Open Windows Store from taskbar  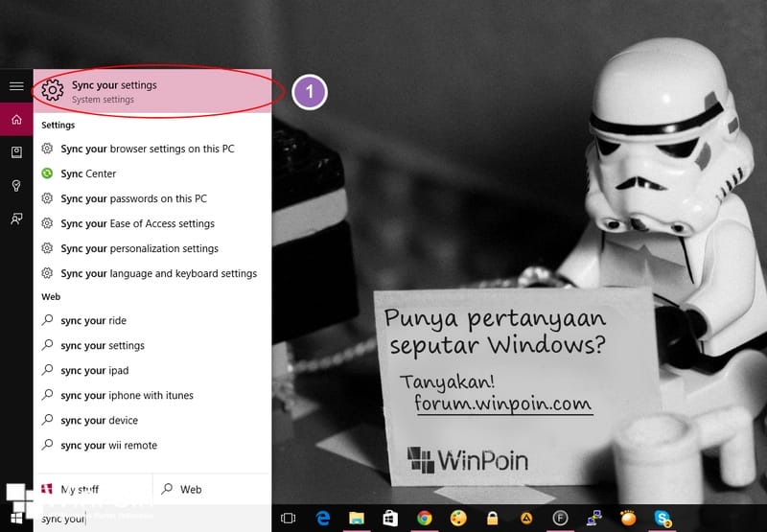[x=390, y=518]
